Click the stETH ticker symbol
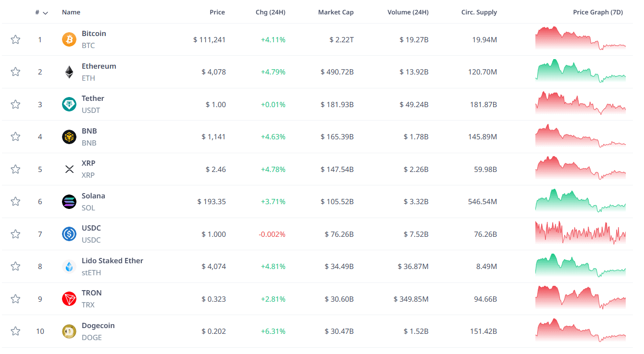The height and width of the screenshot is (354, 644). click(x=91, y=273)
